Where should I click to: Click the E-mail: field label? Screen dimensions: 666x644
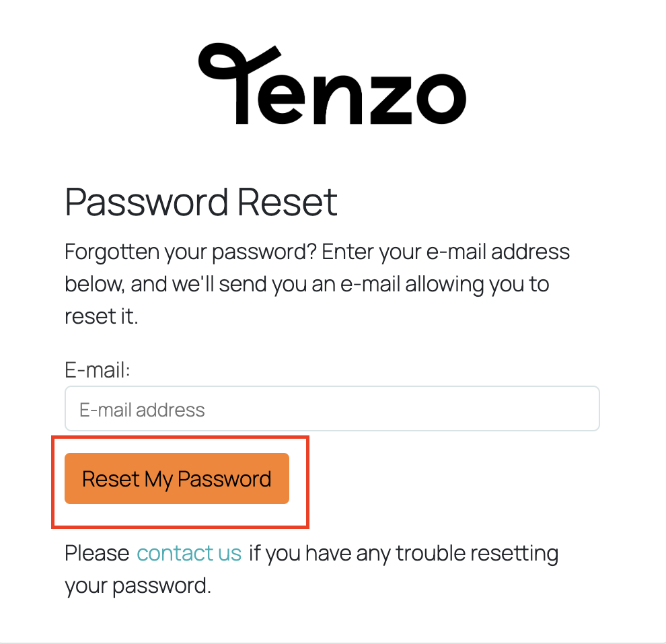point(98,370)
